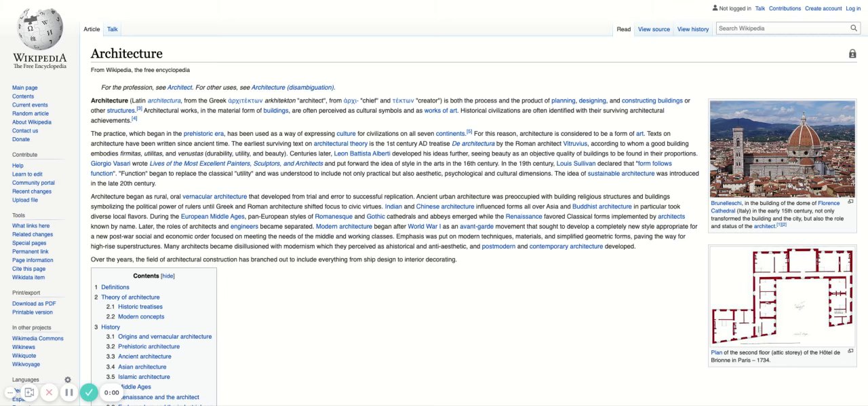Open Architecture (disambiguation) link
This screenshot has height=406, width=868.
(292, 88)
